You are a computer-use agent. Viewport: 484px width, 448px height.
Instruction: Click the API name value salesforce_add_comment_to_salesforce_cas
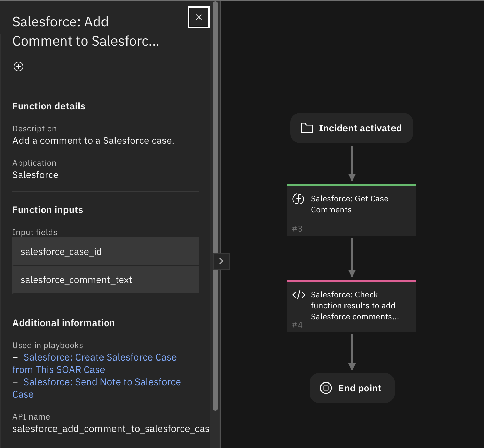pyautogui.click(x=111, y=429)
